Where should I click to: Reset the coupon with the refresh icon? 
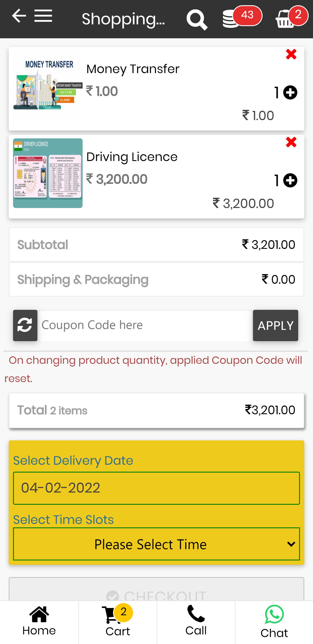tap(25, 325)
